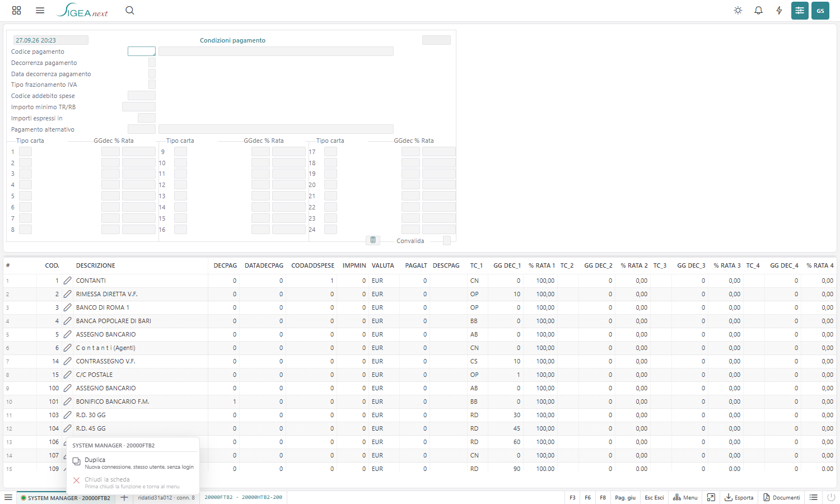
Task: Open the GS user avatar menu
Action: click(820, 11)
